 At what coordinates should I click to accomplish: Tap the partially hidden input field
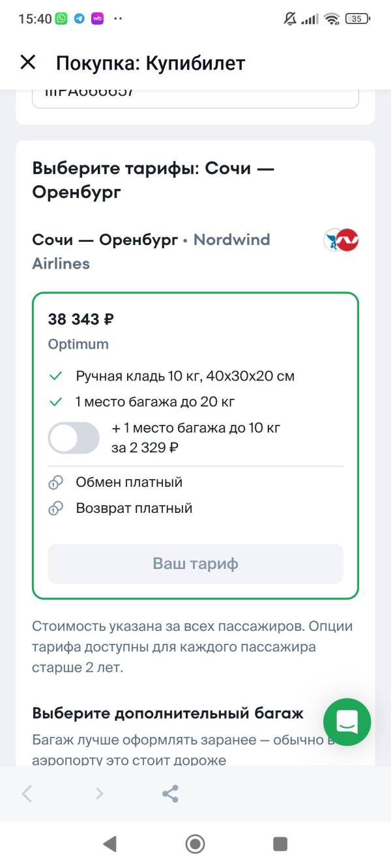[x=195, y=96]
